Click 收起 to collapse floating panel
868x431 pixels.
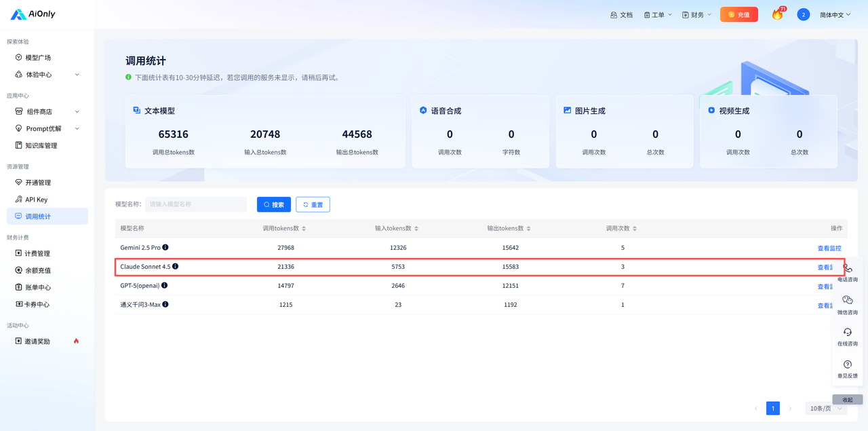[848, 400]
